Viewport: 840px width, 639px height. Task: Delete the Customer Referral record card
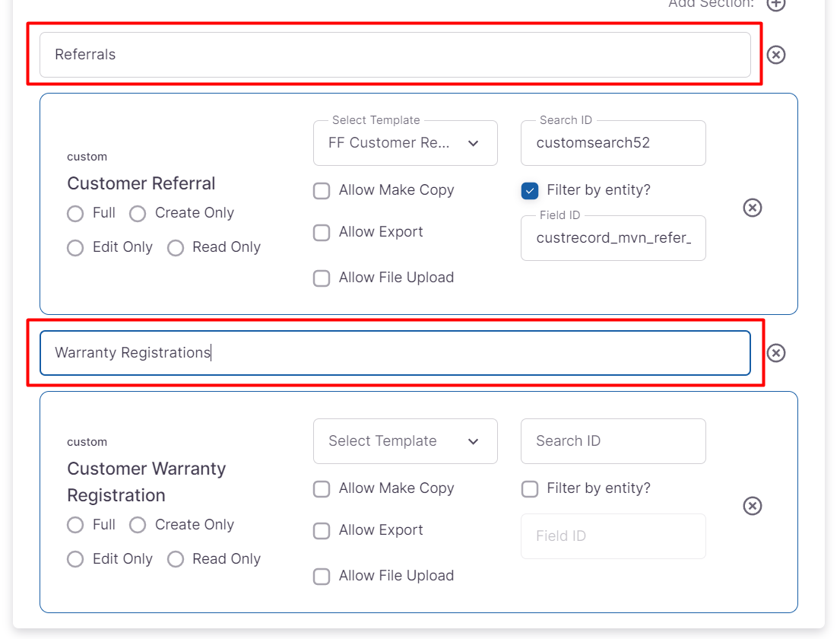pos(752,208)
